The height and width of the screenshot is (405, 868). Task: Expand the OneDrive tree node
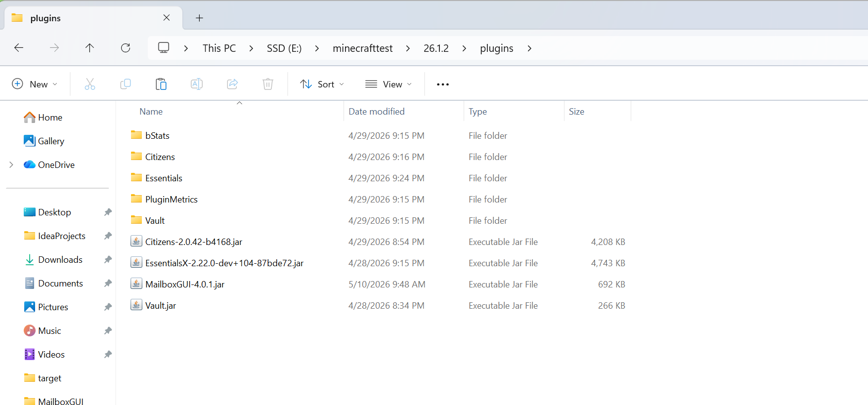point(11,165)
